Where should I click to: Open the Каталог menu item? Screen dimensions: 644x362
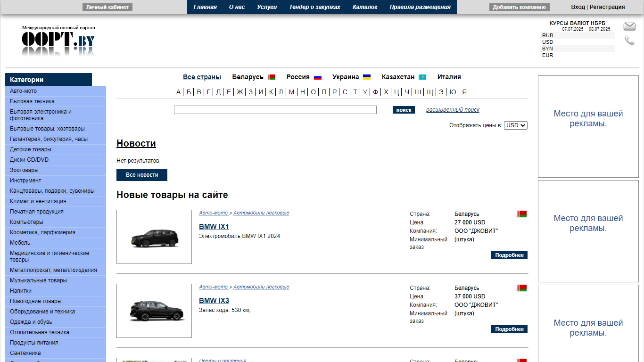pyautogui.click(x=365, y=7)
